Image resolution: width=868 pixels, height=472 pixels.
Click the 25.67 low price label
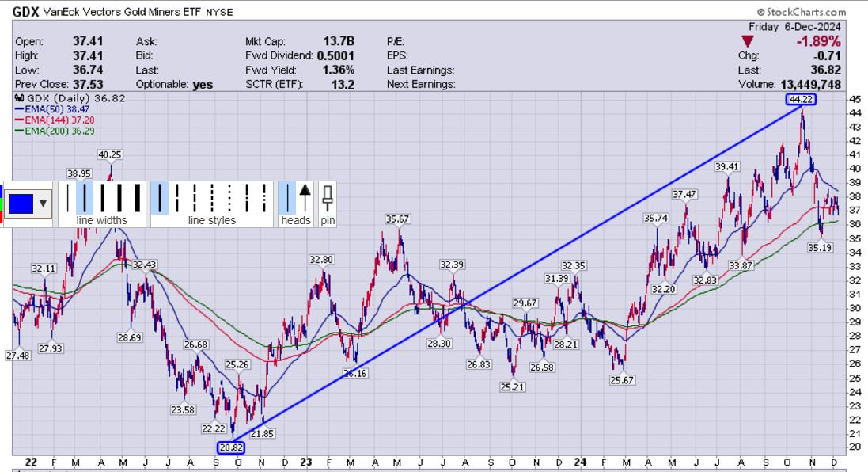point(622,380)
